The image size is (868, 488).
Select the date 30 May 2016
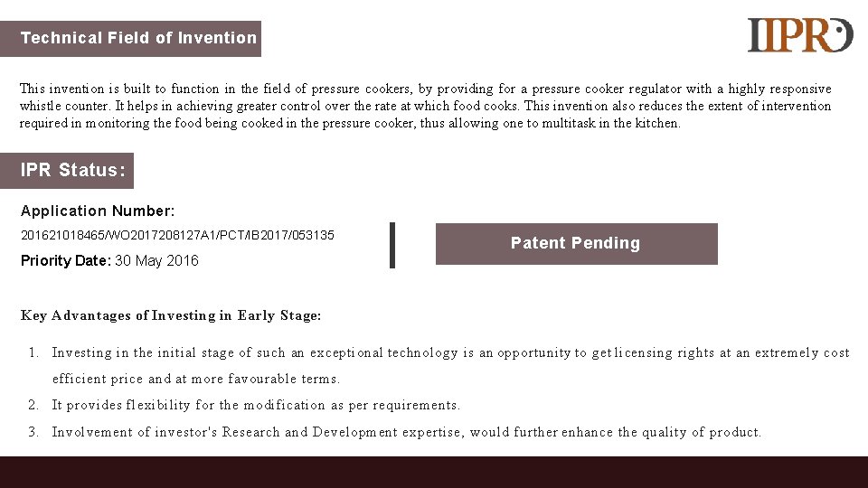[156, 260]
